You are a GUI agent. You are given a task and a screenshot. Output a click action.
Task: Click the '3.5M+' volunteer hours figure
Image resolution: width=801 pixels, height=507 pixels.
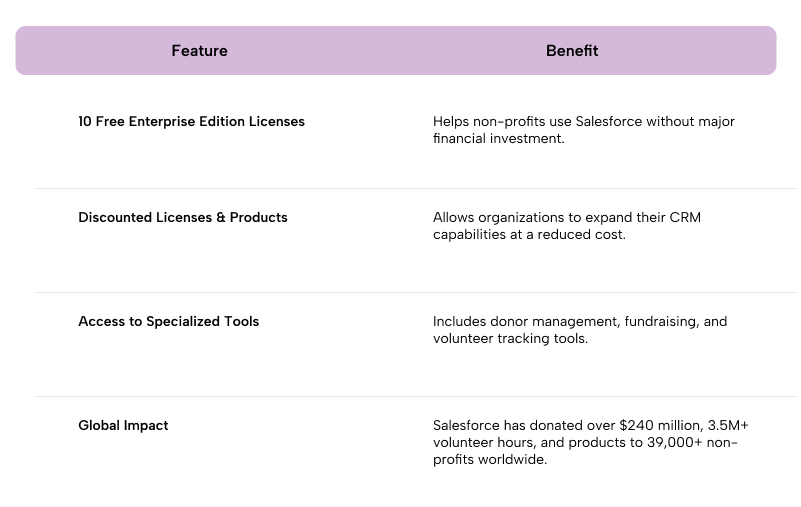click(x=727, y=426)
